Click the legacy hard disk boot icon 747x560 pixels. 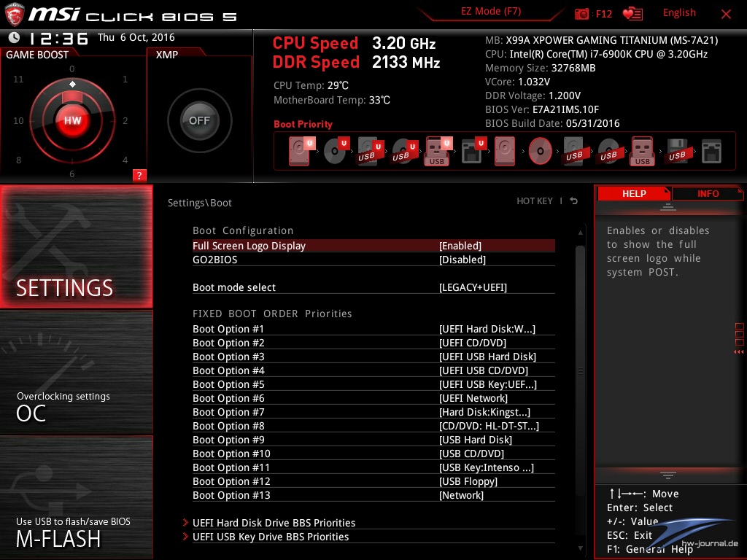pyautogui.click(x=505, y=151)
